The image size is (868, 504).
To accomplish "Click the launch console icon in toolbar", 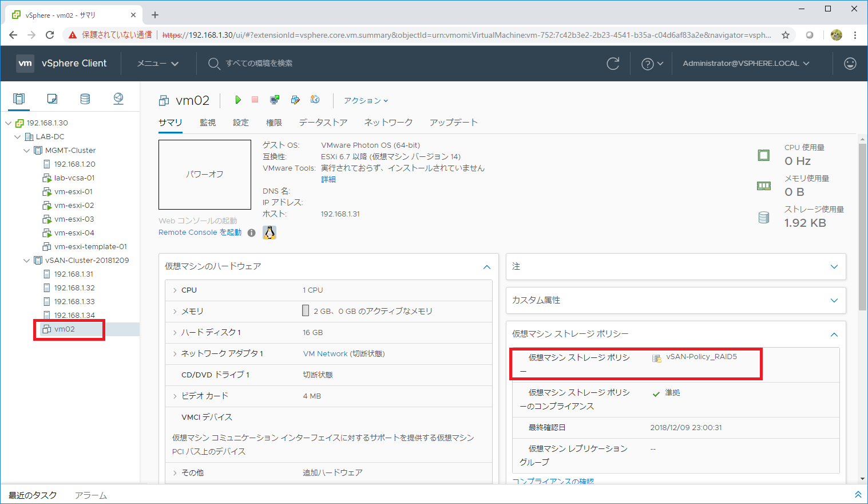I will (x=275, y=100).
